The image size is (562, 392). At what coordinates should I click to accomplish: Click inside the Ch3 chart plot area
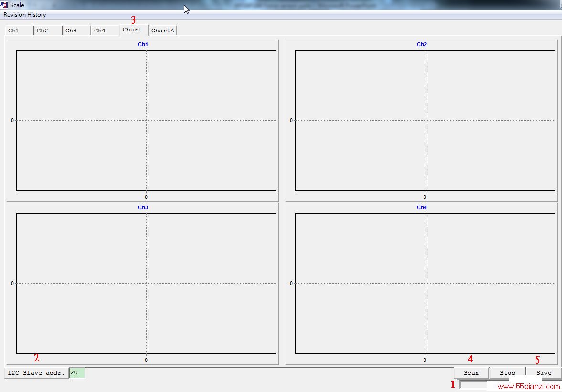(146, 284)
